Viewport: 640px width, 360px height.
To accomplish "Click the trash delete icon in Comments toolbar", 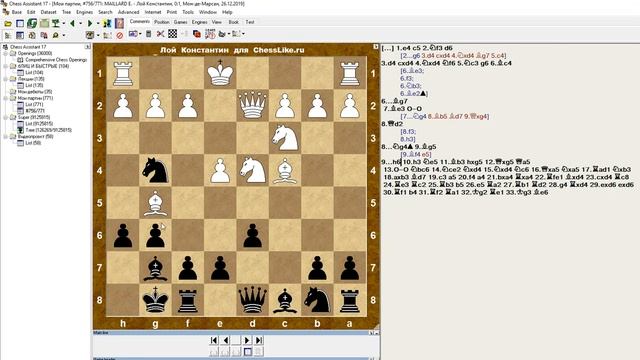I will (149, 34).
